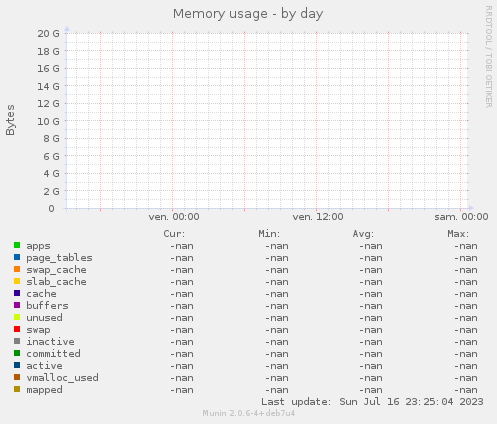This screenshot has width=497, height=424.
Task: Click the 'Avg:' column header
Action: click(x=363, y=234)
